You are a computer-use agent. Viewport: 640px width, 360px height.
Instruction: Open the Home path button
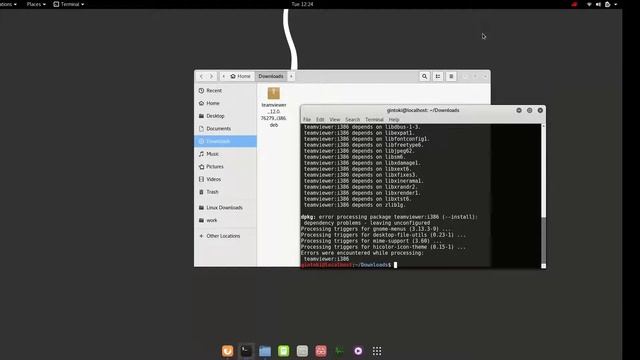241,76
